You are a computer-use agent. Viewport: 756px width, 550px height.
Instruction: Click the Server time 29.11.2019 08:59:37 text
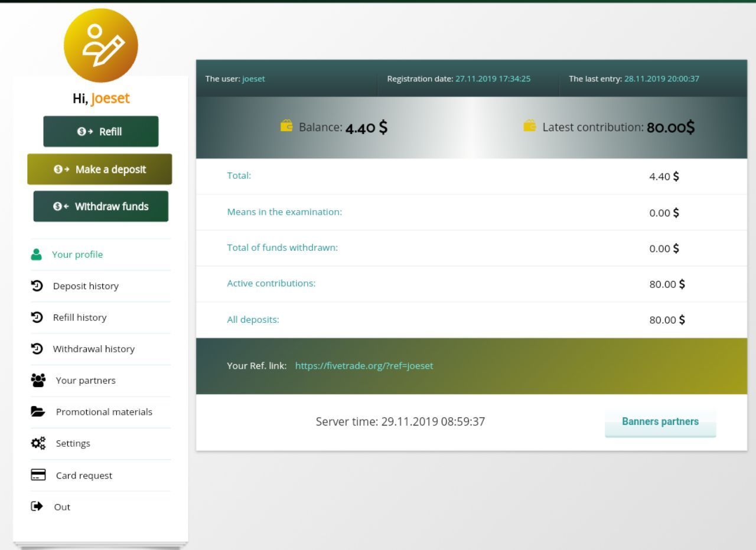coord(400,421)
